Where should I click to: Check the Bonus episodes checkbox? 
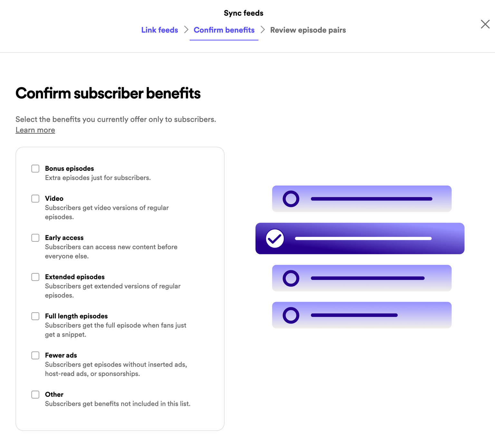point(35,169)
